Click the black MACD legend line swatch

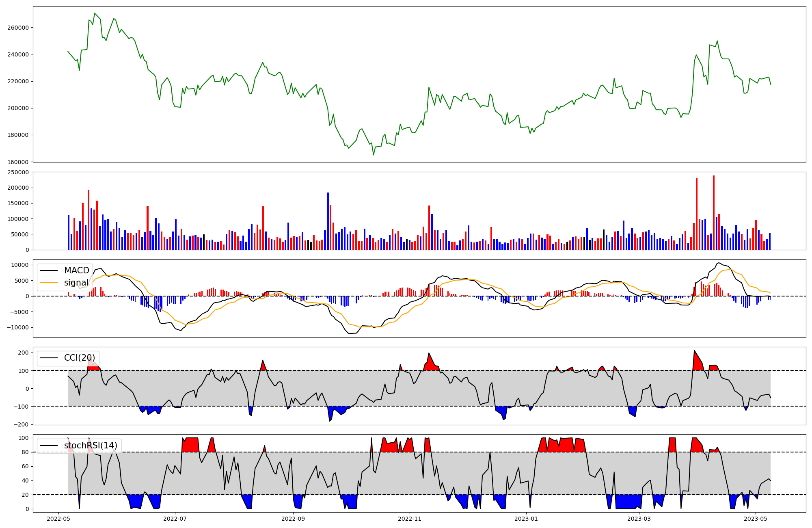(x=50, y=271)
